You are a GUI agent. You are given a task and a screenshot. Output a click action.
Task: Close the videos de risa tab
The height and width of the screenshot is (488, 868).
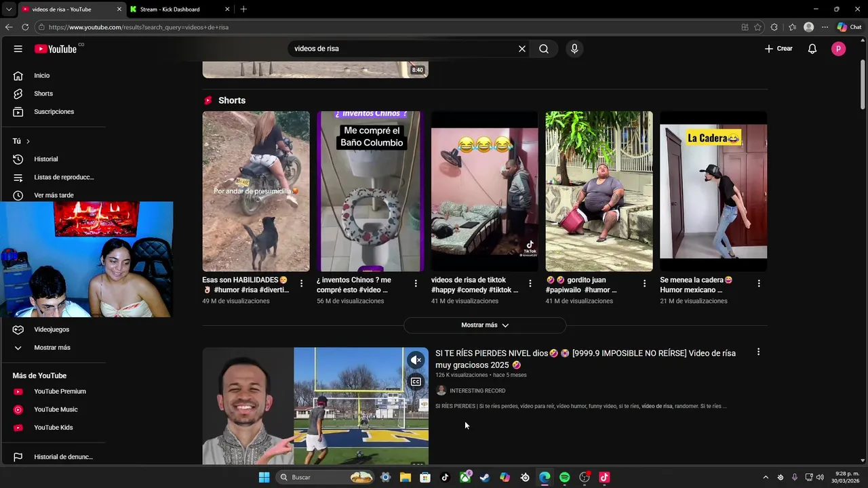(x=120, y=9)
